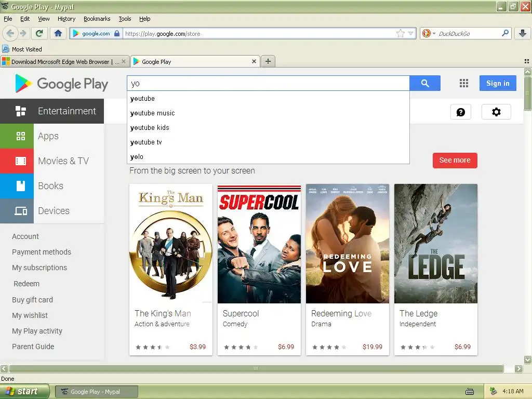Open the help question mark button
The height and width of the screenshot is (399, 532).
pyautogui.click(x=461, y=112)
